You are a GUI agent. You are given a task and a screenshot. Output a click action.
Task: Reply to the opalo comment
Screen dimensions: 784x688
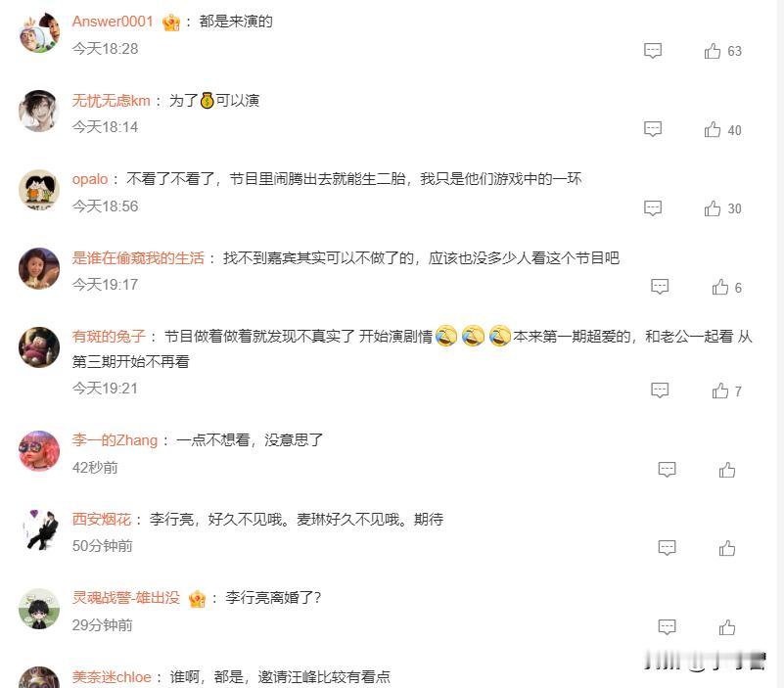[x=653, y=208]
